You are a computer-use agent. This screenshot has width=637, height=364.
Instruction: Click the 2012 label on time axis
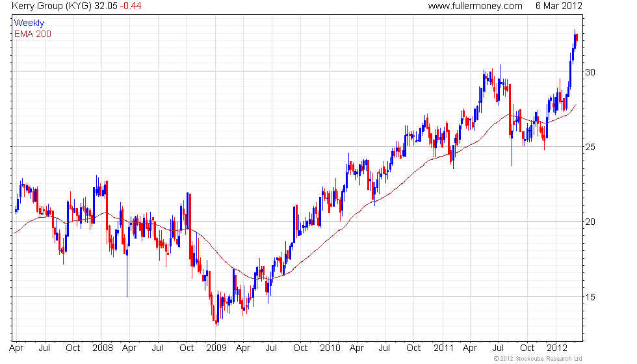point(557,348)
